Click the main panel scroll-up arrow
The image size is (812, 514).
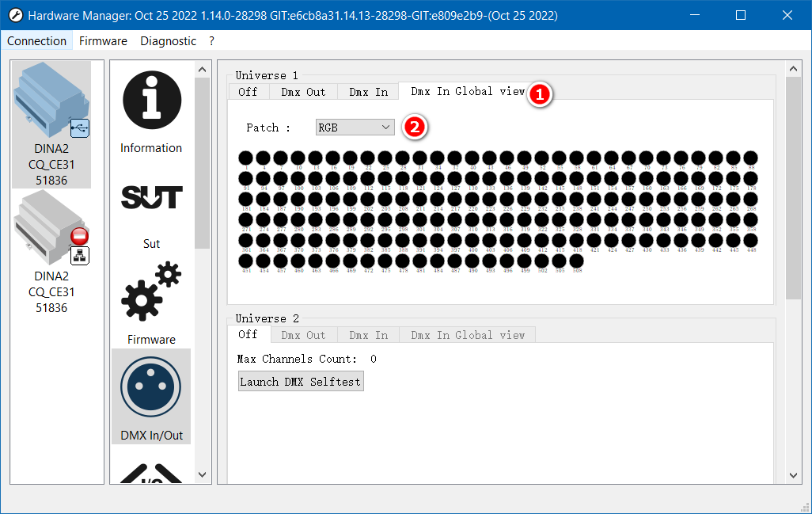(x=794, y=68)
